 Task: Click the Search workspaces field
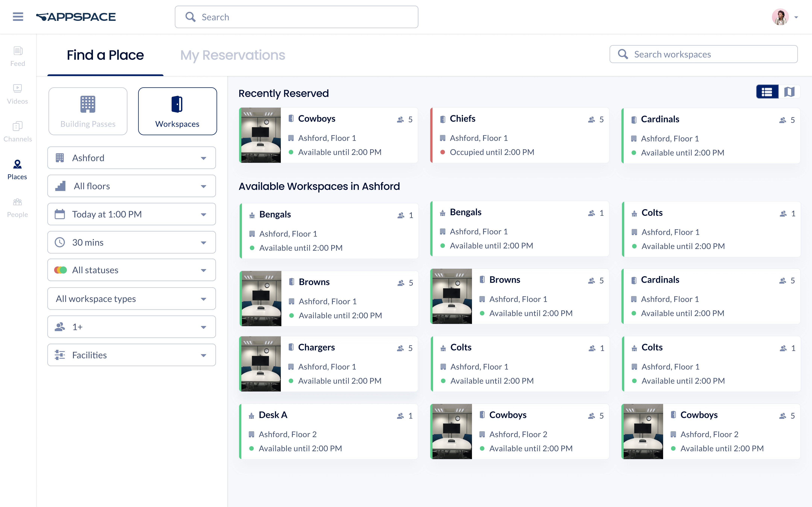(704, 54)
